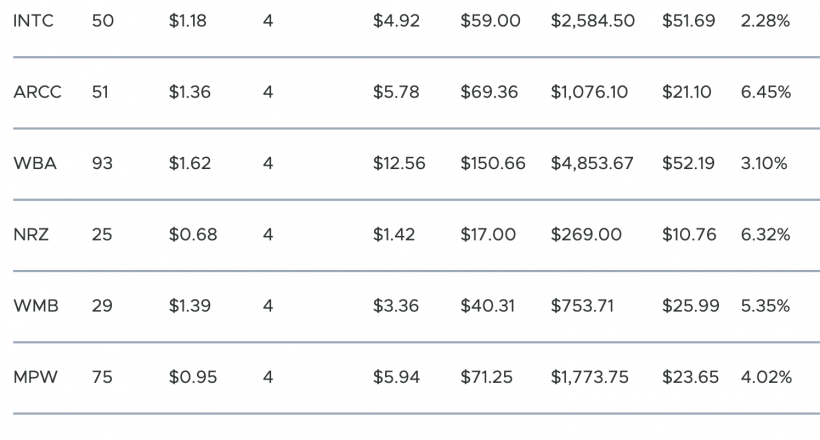Select INTC's $2,584.50 value cell

coord(593,21)
